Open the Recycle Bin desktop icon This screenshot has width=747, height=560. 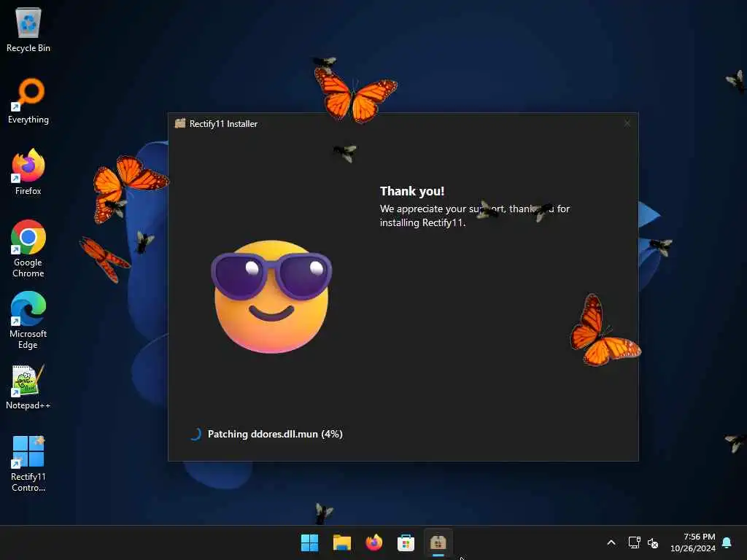pos(28,29)
